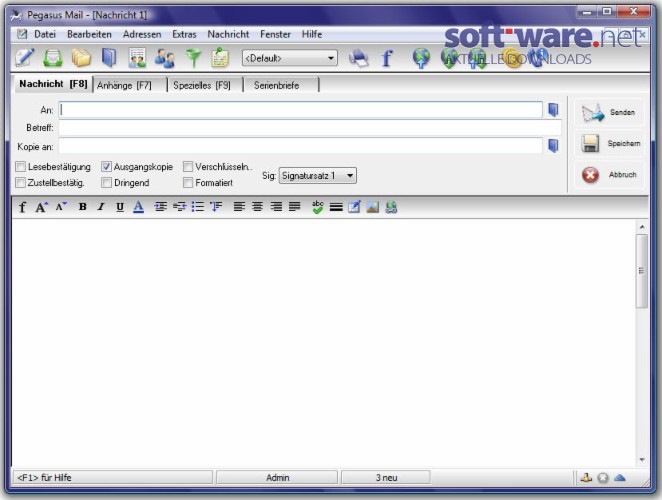
Task: Enable the Zustellbestätig. checkbox
Action: click(20, 182)
